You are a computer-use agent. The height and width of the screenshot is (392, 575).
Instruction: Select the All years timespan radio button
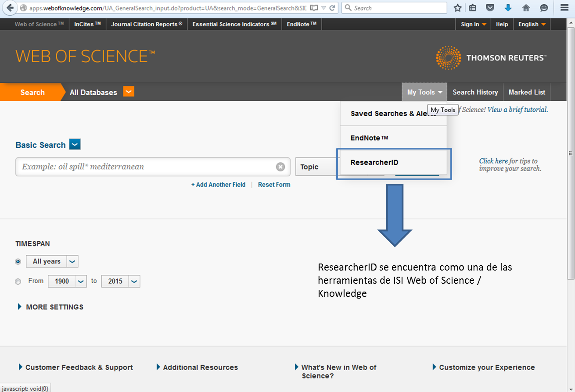tap(18, 261)
